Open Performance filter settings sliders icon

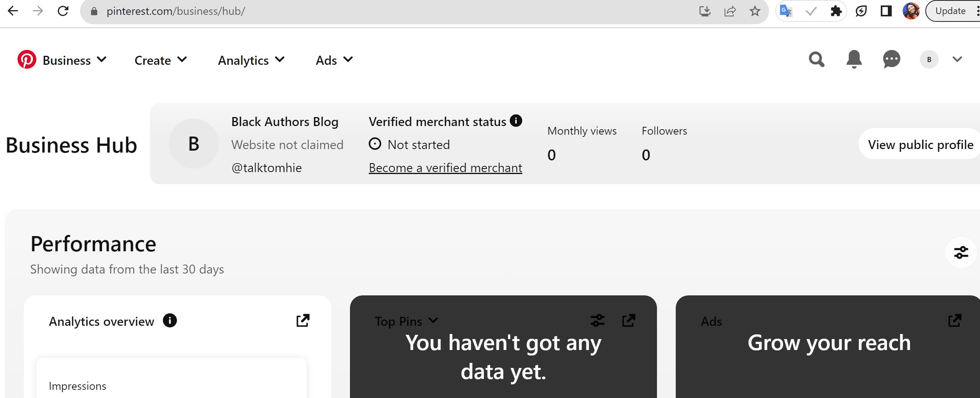tap(961, 252)
